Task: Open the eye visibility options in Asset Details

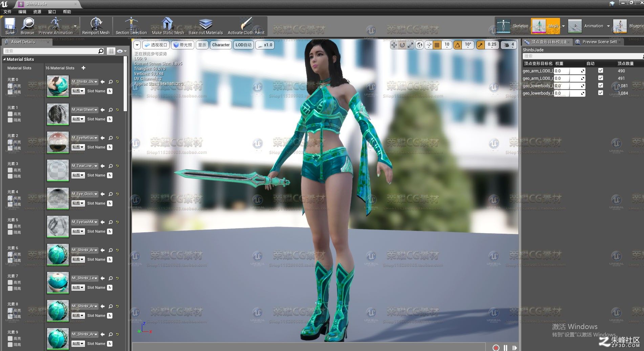Action: tap(121, 51)
